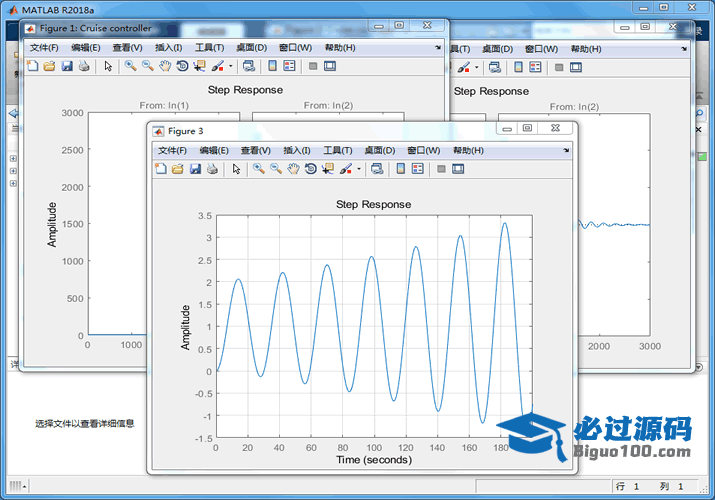This screenshot has height=500, width=715.
Task: Click Step Response title in Figure 3
Action: [373, 204]
